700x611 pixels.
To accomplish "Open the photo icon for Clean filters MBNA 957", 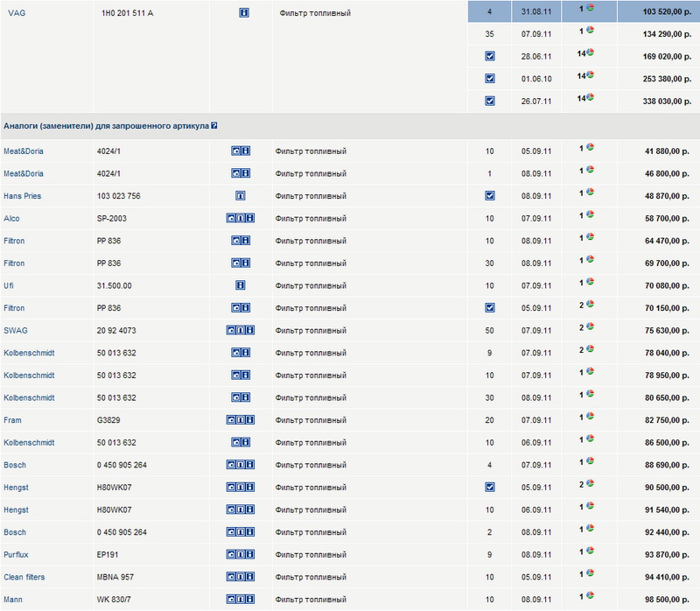I will [231, 577].
